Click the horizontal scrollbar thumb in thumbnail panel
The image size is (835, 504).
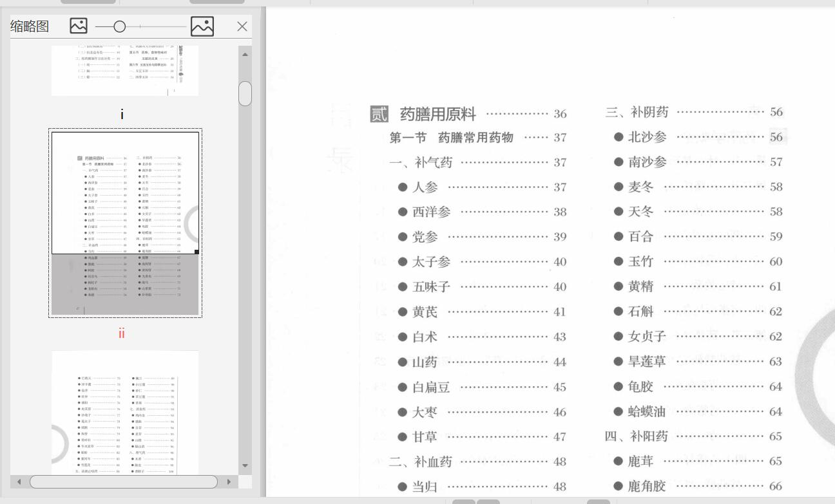124,481
